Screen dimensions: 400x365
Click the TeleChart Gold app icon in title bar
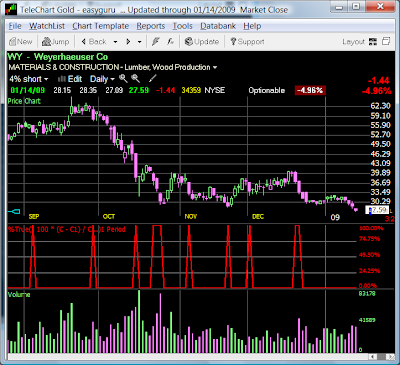click(x=12, y=9)
